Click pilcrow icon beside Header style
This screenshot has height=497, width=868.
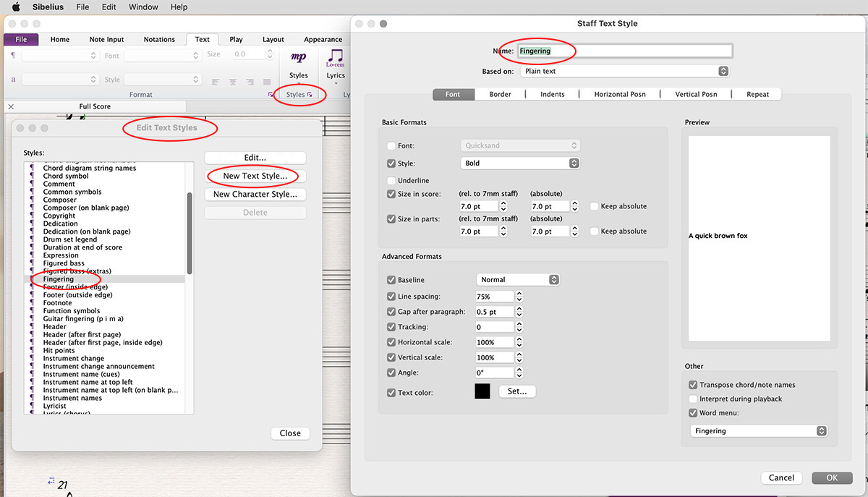click(32, 326)
